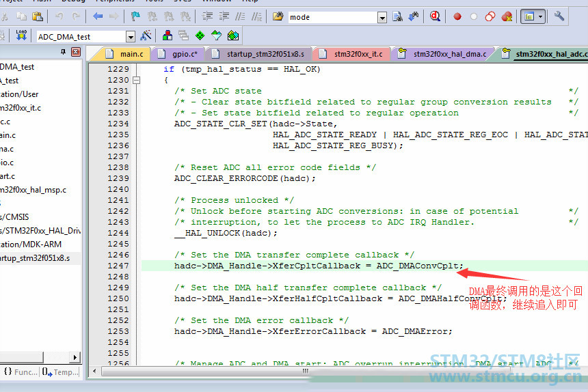This screenshot has height=392, width=588.
Task: Close the Project panel red X
Action: 76,52
